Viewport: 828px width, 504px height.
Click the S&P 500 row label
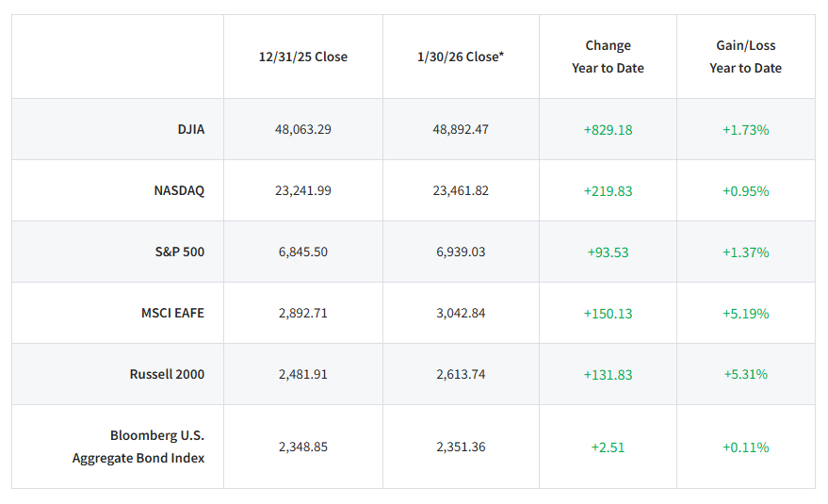pos(181,252)
